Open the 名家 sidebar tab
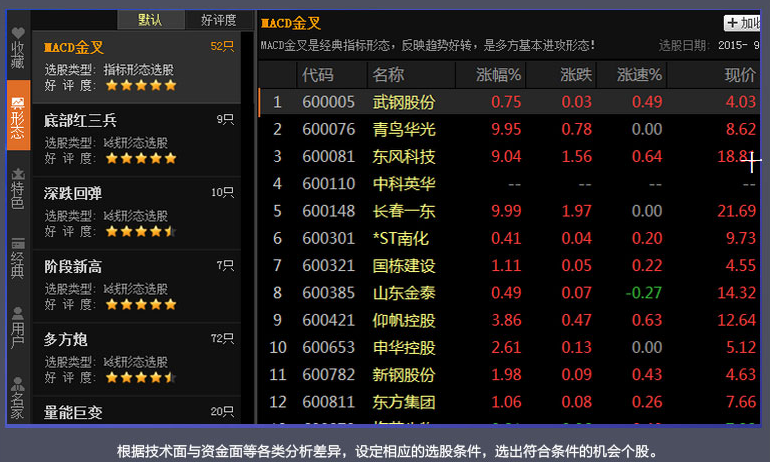770x462 pixels. [x=18, y=398]
